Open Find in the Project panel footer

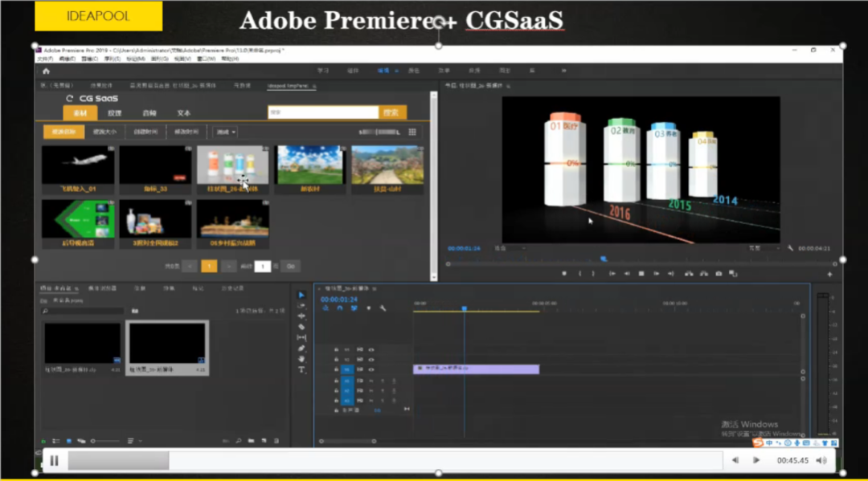(239, 441)
